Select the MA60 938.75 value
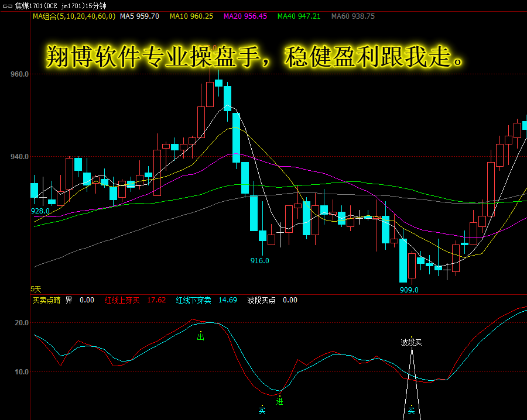 pos(353,16)
